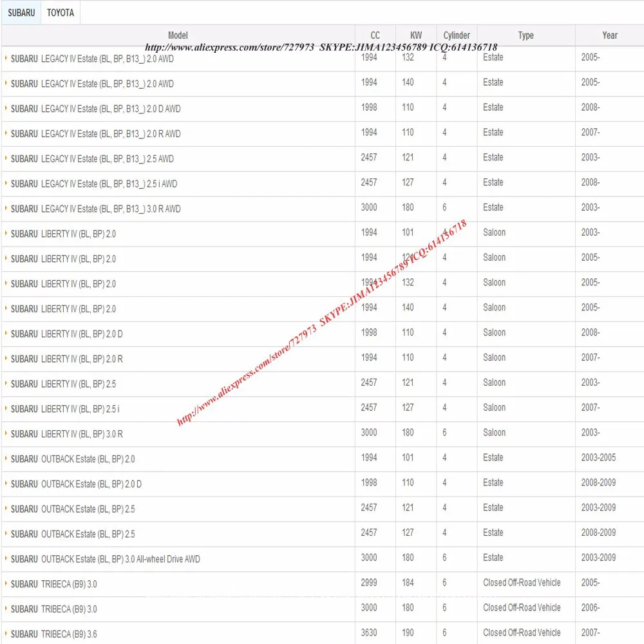The height and width of the screenshot is (644, 644).
Task: Expand the TRIBECA (B9) 3.6 row arrow
Action: coord(6,634)
